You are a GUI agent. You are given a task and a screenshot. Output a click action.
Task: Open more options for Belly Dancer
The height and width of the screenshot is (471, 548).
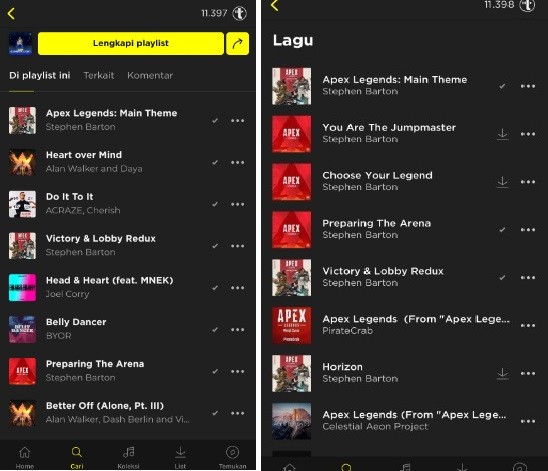click(x=238, y=329)
